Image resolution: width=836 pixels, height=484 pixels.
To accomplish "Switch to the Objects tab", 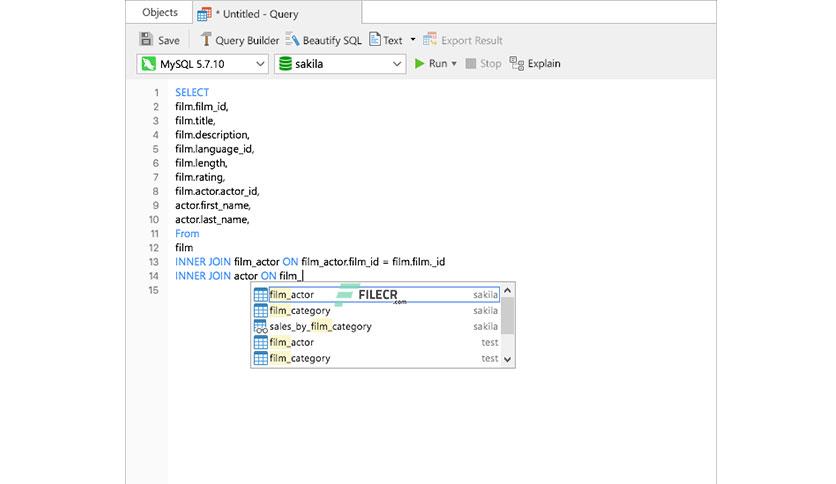I will [159, 12].
